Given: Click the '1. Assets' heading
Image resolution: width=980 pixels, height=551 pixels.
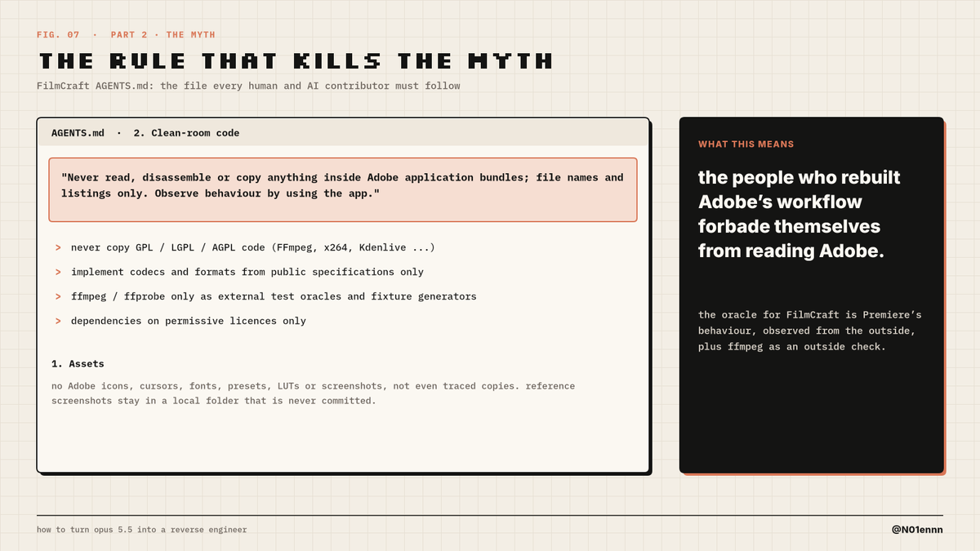Looking at the screenshot, I should pos(78,363).
